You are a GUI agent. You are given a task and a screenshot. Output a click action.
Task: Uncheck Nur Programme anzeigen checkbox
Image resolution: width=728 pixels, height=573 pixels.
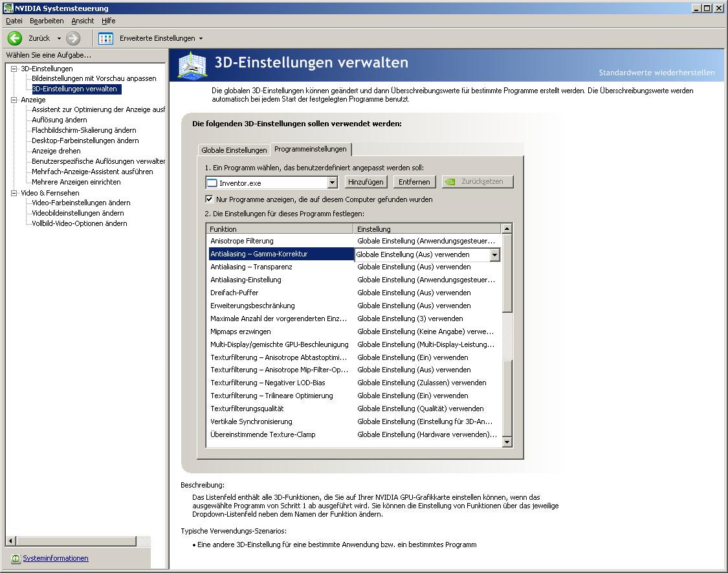click(x=210, y=199)
